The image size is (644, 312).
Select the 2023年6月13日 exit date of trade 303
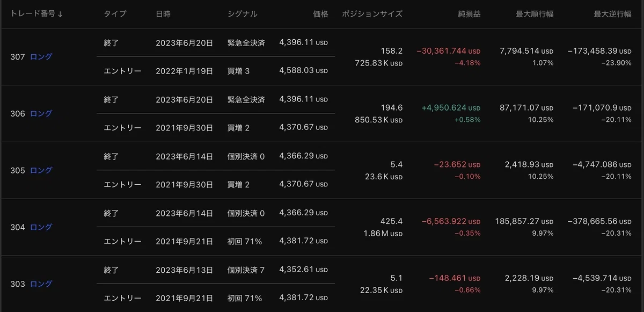[184, 270]
